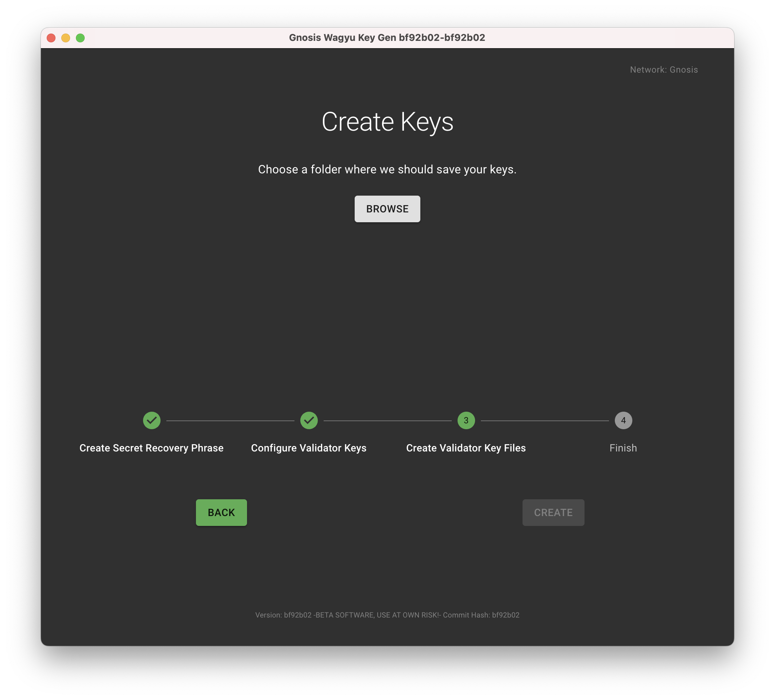Viewport: 775px width, 700px height.
Task: Click the Browse button to choose folder
Action: [387, 209]
